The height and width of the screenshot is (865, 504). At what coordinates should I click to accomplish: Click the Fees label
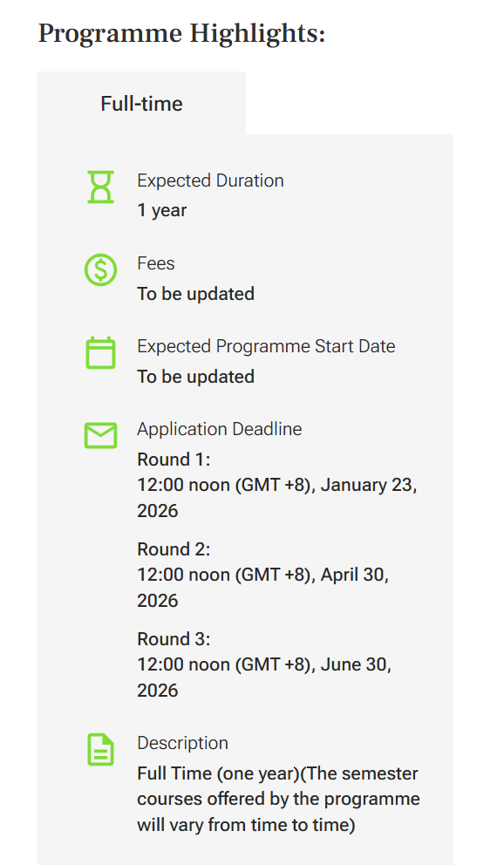coord(156,263)
